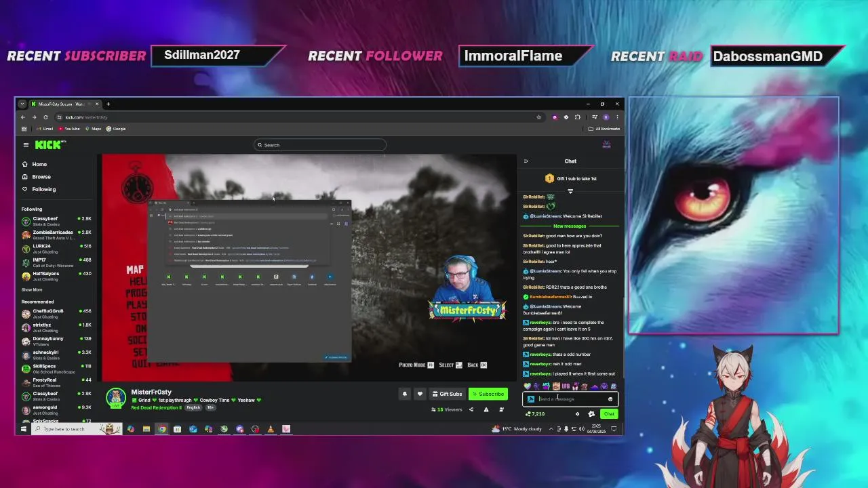Open strixtlyz recommended channel
This screenshot has width=868, height=488.
point(56,327)
